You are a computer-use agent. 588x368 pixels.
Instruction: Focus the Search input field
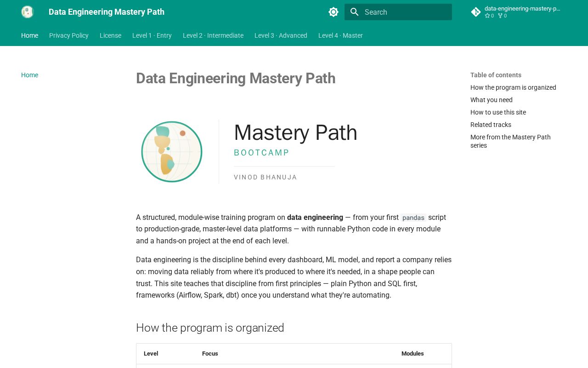[x=398, y=12]
